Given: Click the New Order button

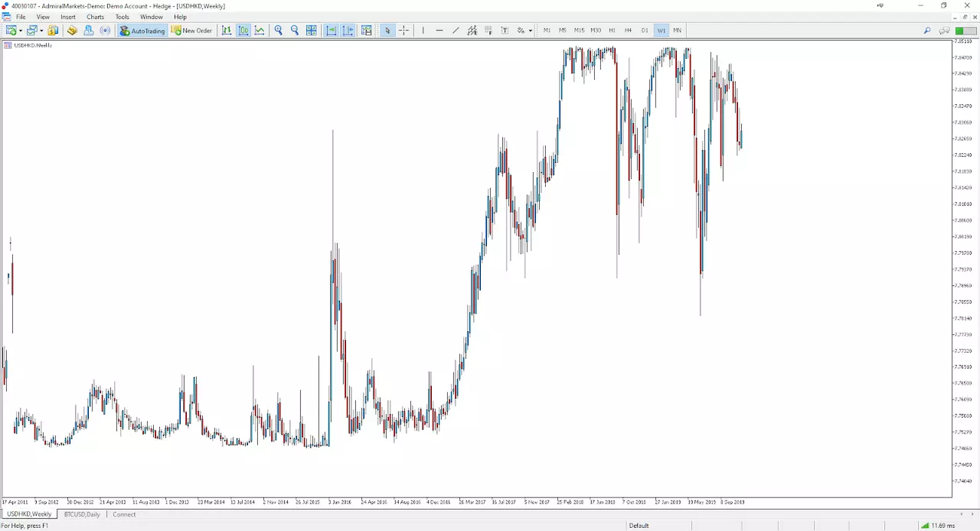Looking at the screenshot, I should coord(191,31).
